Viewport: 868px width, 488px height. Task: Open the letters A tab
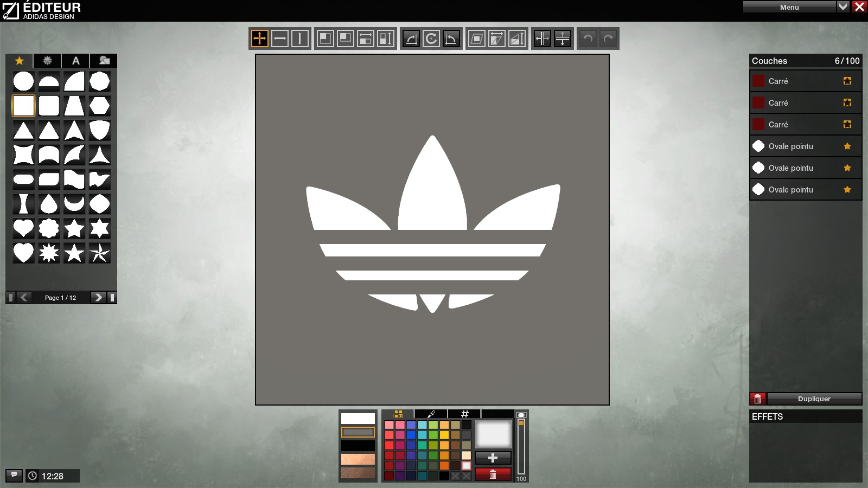point(76,61)
